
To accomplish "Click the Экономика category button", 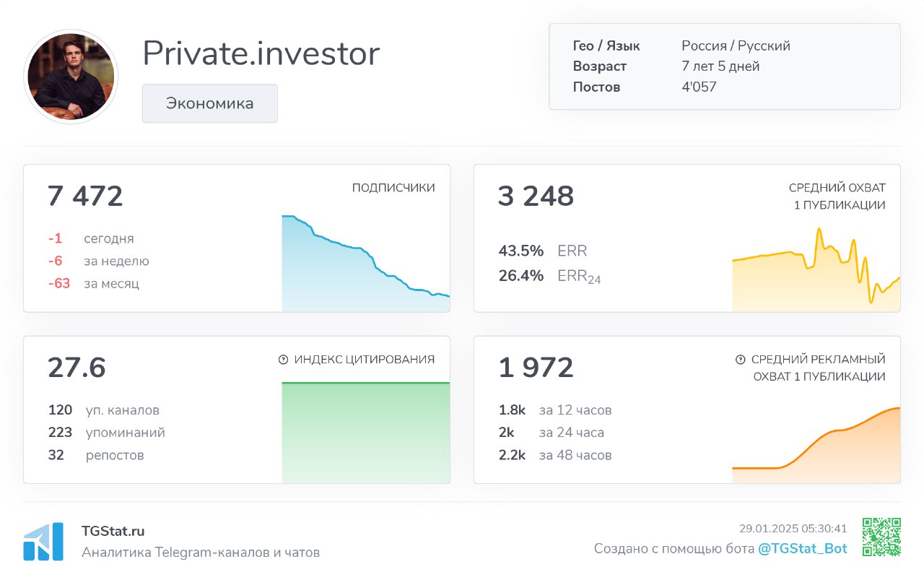I will [x=209, y=103].
